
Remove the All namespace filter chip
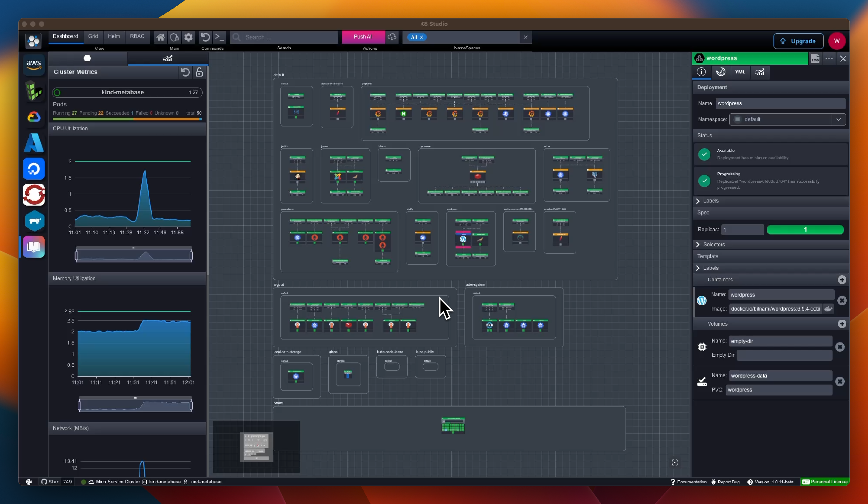421,37
